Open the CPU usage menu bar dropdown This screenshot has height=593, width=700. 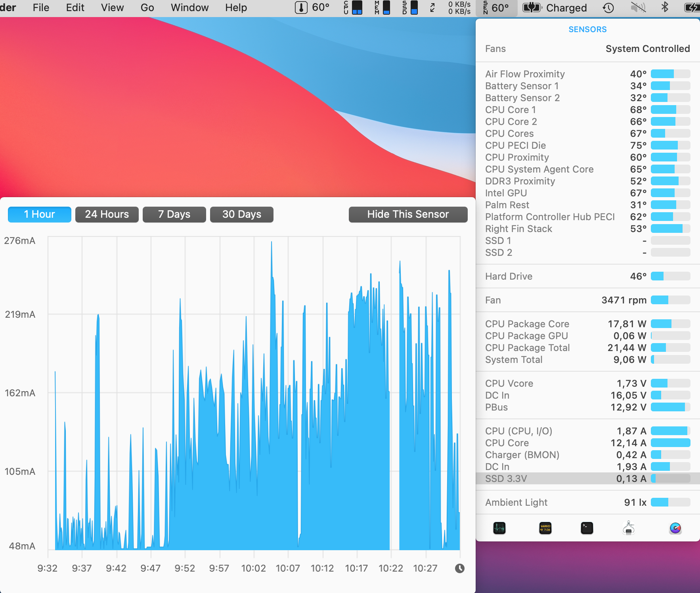click(x=352, y=8)
